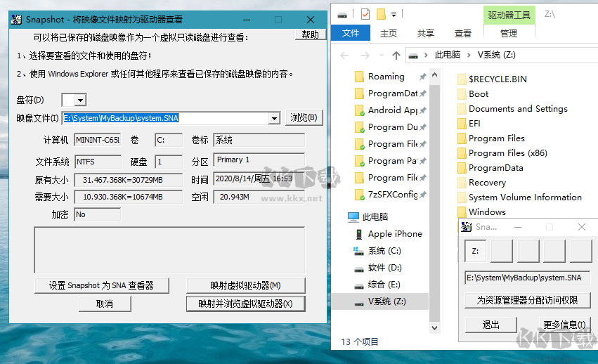
Task: Click the 综合 (E:) drive icon
Action: point(359,286)
